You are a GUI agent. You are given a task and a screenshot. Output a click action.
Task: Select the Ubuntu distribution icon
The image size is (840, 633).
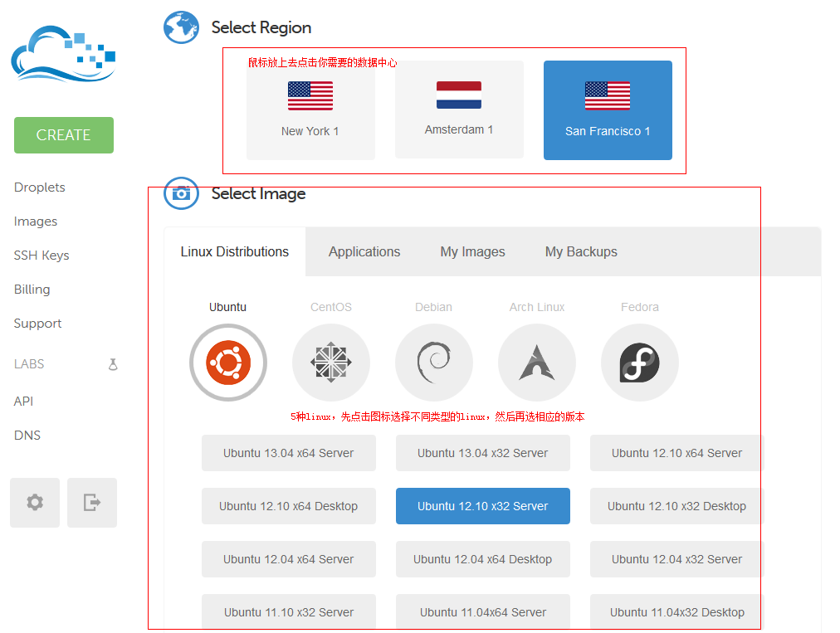pyautogui.click(x=228, y=363)
